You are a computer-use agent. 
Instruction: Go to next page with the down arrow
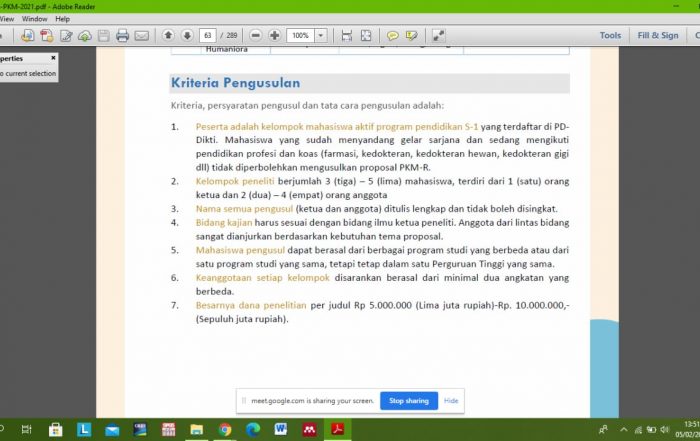pyautogui.click(x=185, y=35)
